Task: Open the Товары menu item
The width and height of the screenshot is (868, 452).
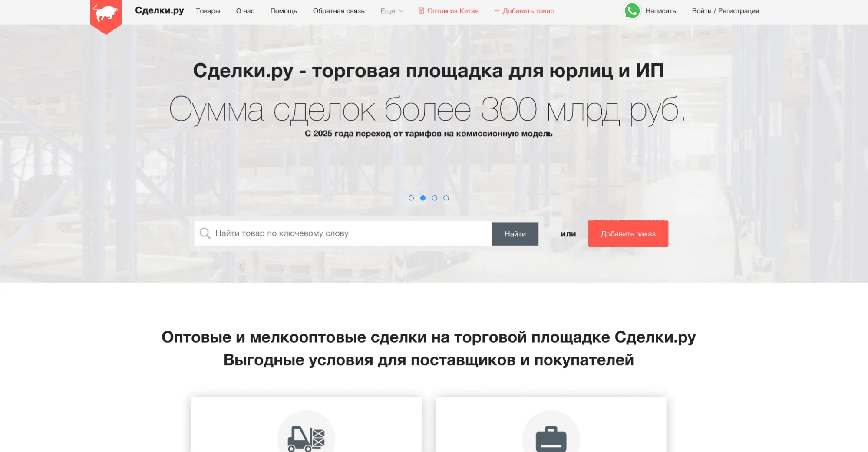Action: coord(208,11)
